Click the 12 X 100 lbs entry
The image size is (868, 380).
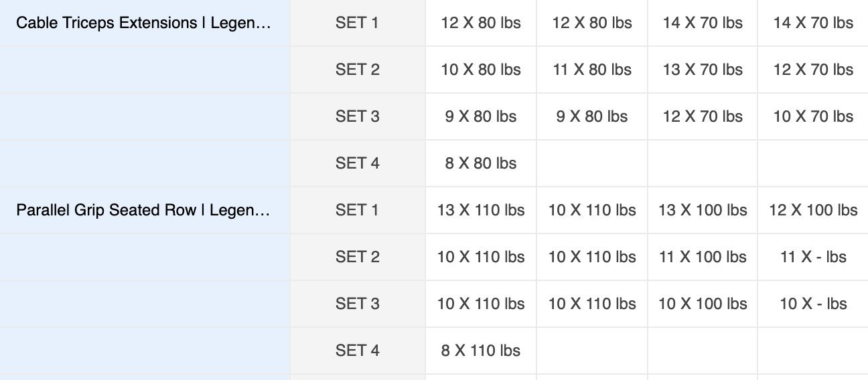coord(813,210)
